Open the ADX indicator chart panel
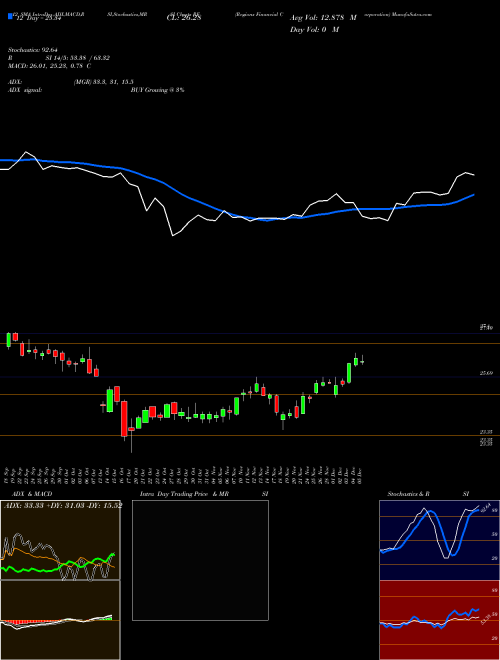 (60, 540)
